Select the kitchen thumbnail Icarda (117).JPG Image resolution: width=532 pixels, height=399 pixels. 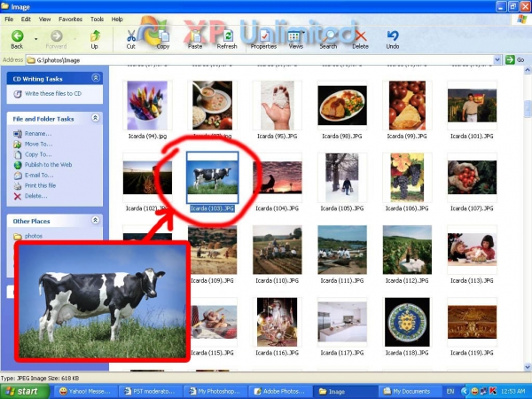pyautogui.click(x=342, y=323)
